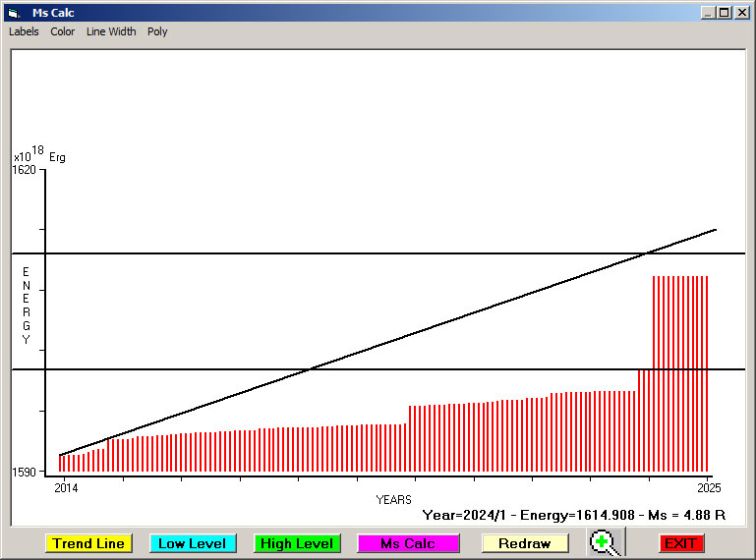Click the red EXIT button

point(681,543)
